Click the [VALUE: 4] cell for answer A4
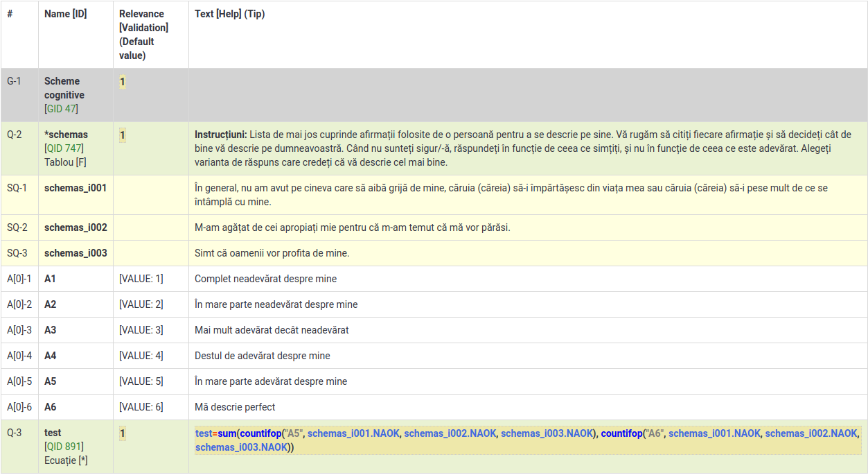This screenshot has height=475, width=868. point(141,356)
